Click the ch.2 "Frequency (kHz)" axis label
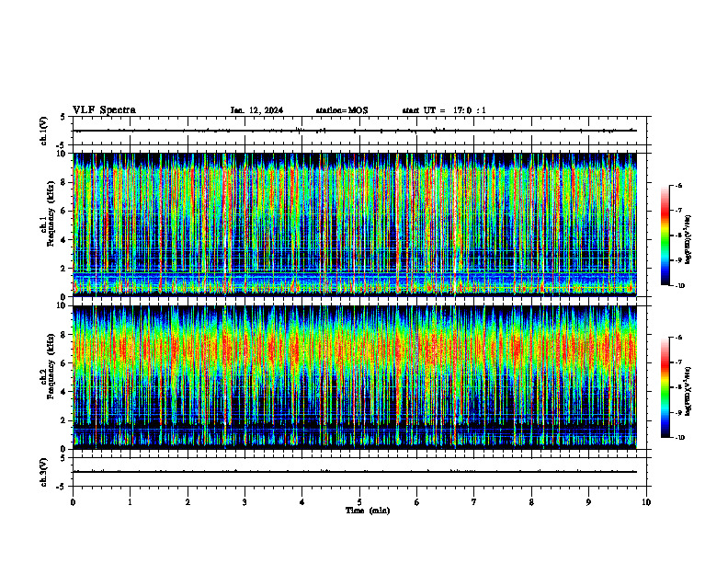728x563 pixels. coord(51,366)
